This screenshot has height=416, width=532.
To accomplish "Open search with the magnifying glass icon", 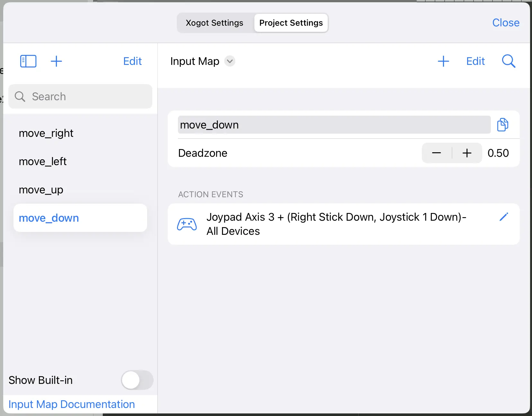I will 509,61.
